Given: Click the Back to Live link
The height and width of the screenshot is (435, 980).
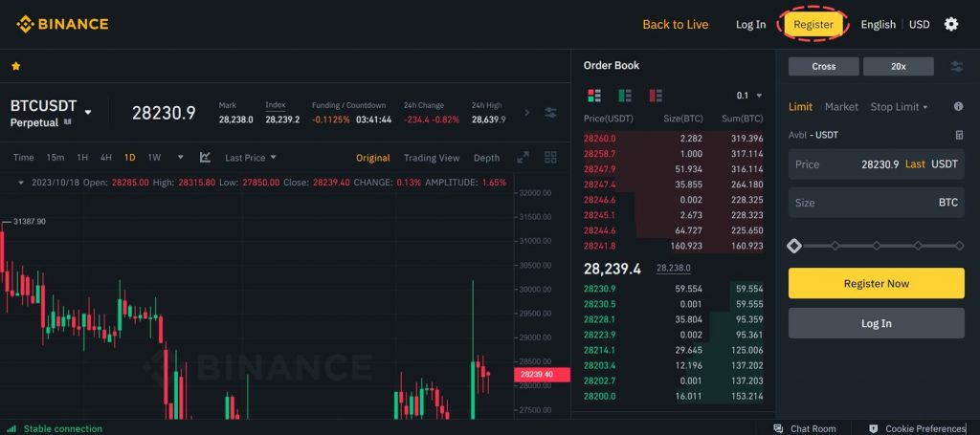Looking at the screenshot, I should (675, 24).
